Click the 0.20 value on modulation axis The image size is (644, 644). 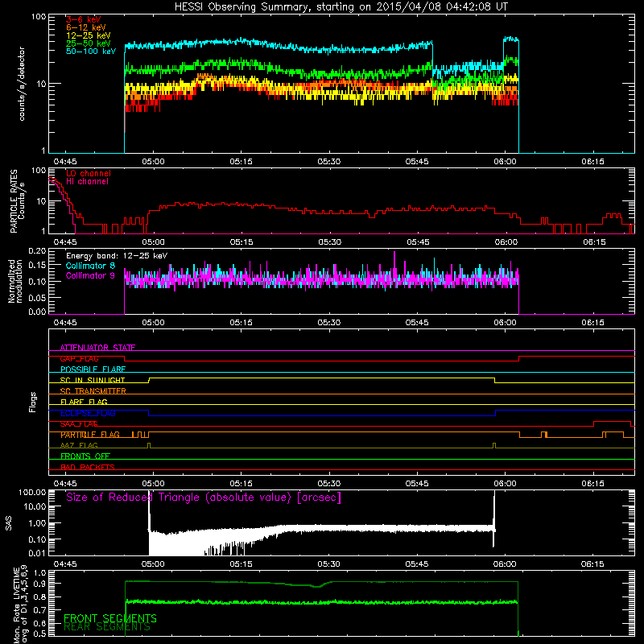[x=38, y=251]
